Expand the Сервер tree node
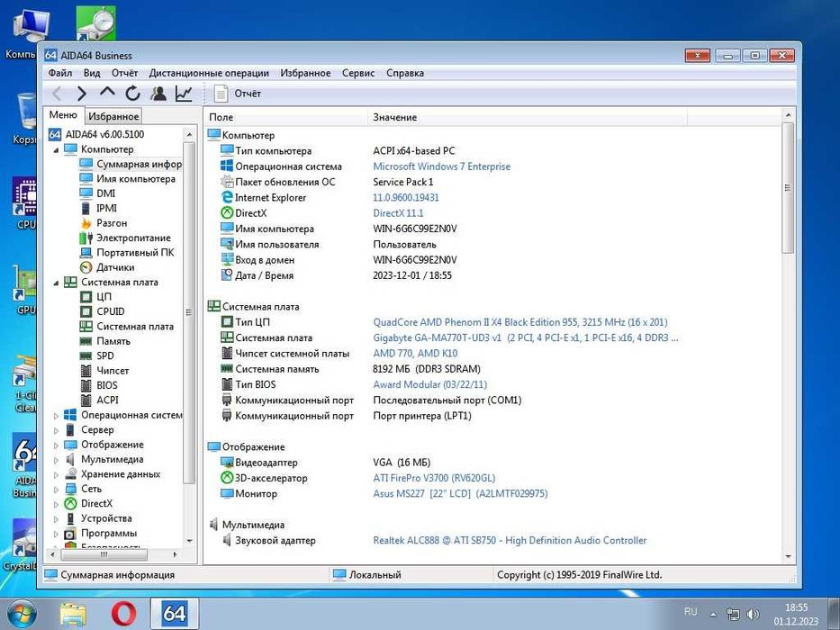Screen dimensions: 840x630 tap(56, 430)
